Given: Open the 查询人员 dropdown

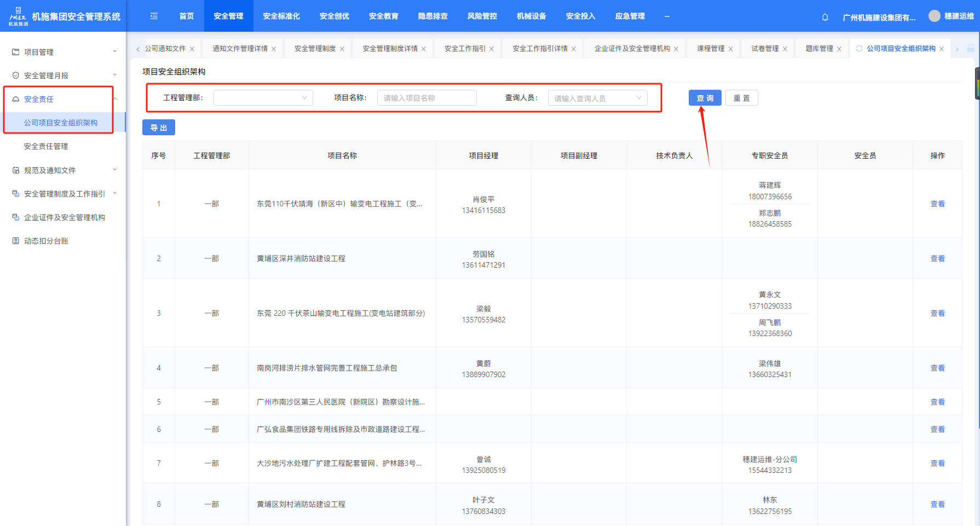Looking at the screenshot, I should [x=597, y=98].
